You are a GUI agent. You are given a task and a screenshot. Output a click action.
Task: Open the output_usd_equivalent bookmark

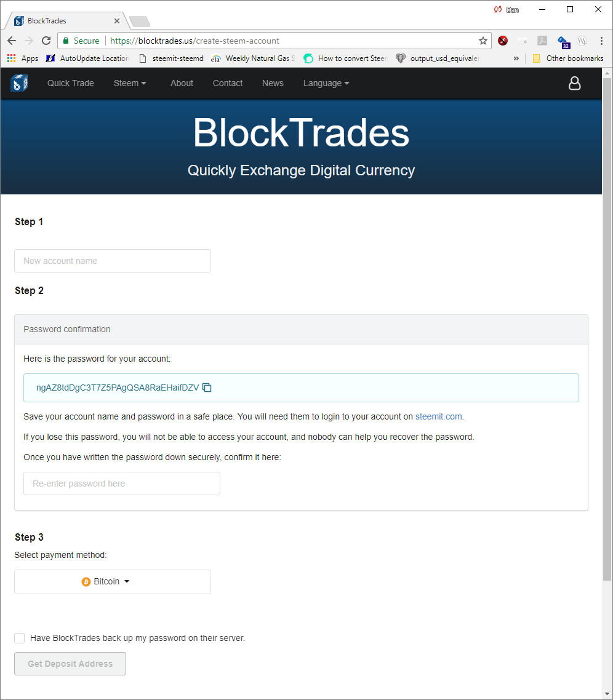[x=438, y=58]
